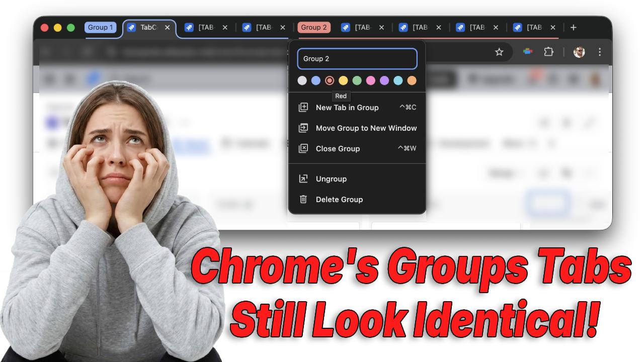This screenshot has height=362, width=644.
Task: Click the colorful extension icon beside the puzzle piece
Action: [528, 51]
